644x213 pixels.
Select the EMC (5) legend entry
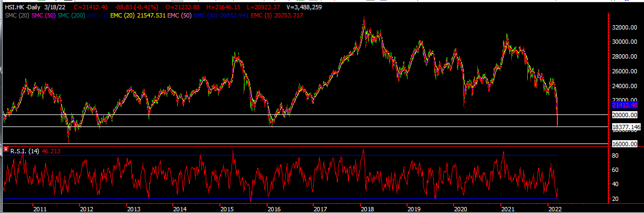tap(261, 15)
